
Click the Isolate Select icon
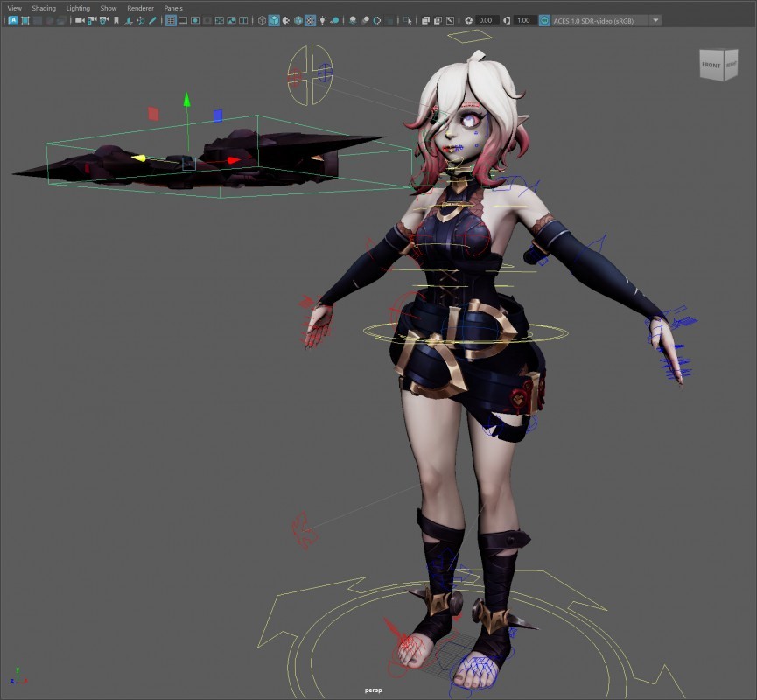pyautogui.click(x=408, y=20)
